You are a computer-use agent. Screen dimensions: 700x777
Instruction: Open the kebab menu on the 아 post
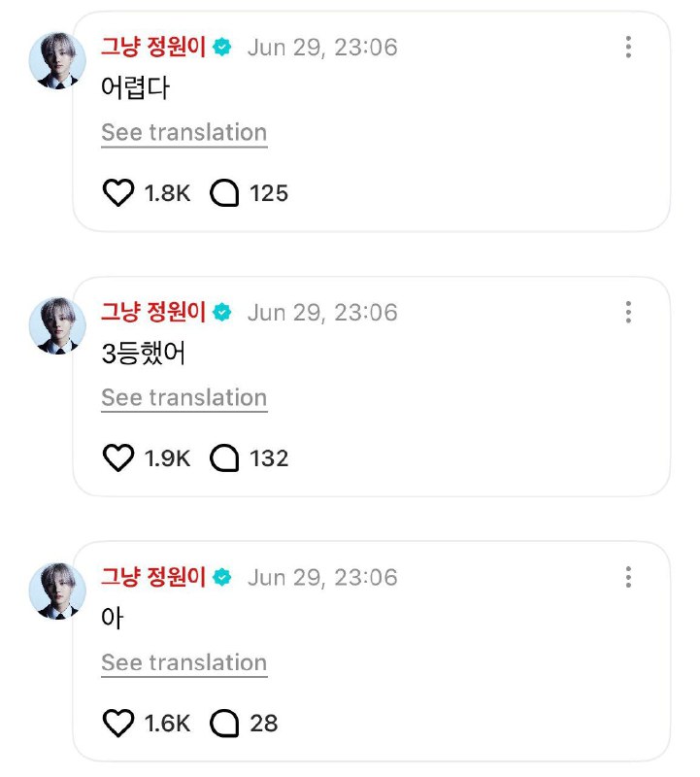pyautogui.click(x=628, y=577)
